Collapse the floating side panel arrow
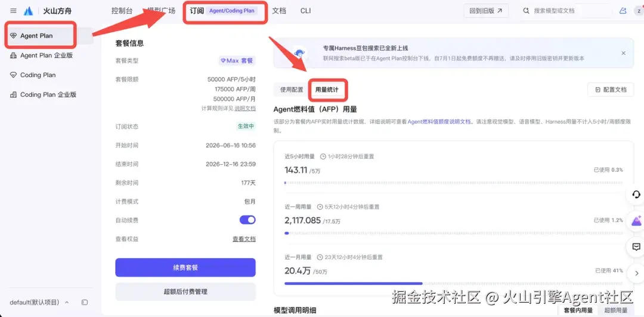Image resolution: width=644 pixels, height=317 pixels. [637, 273]
